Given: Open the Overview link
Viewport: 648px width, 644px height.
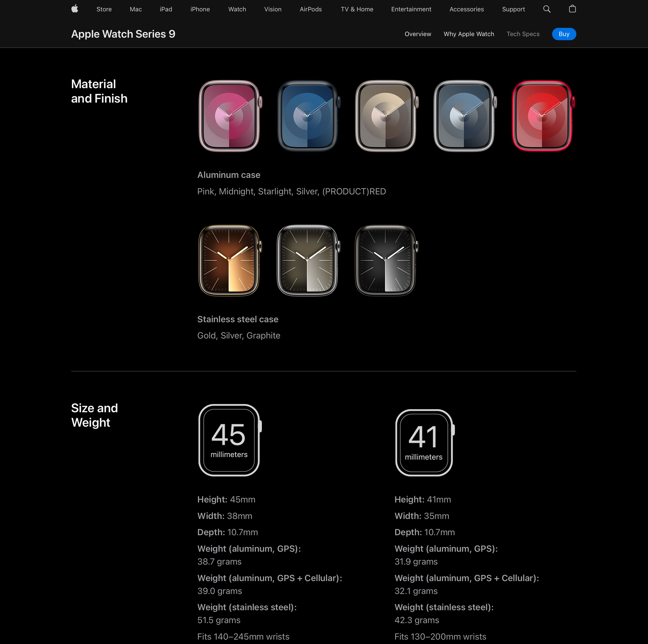Looking at the screenshot, I should point(418,34).
